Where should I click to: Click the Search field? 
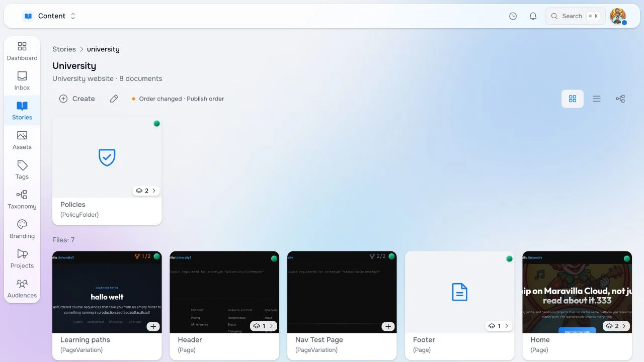[575, 16]
